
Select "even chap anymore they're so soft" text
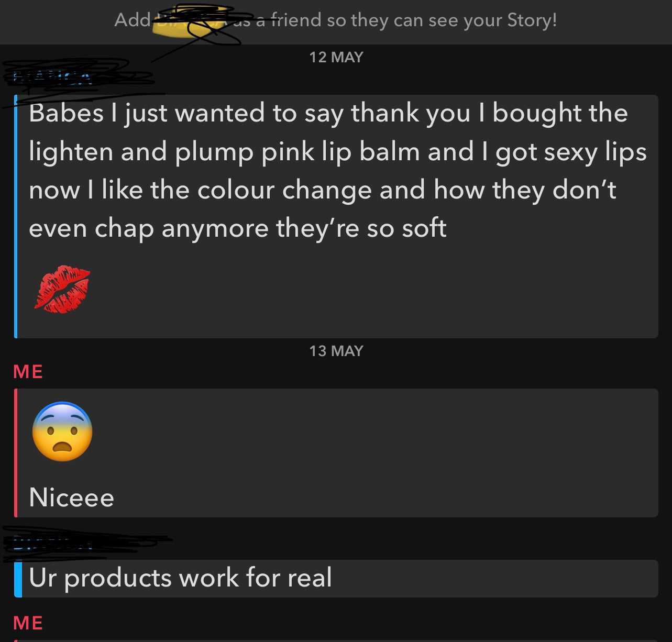[x=238, y=228]
